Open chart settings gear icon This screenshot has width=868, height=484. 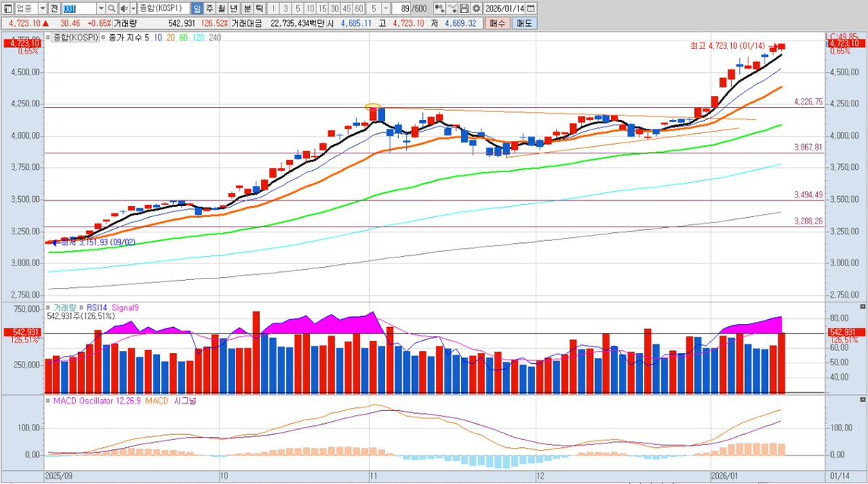(476, 8)
